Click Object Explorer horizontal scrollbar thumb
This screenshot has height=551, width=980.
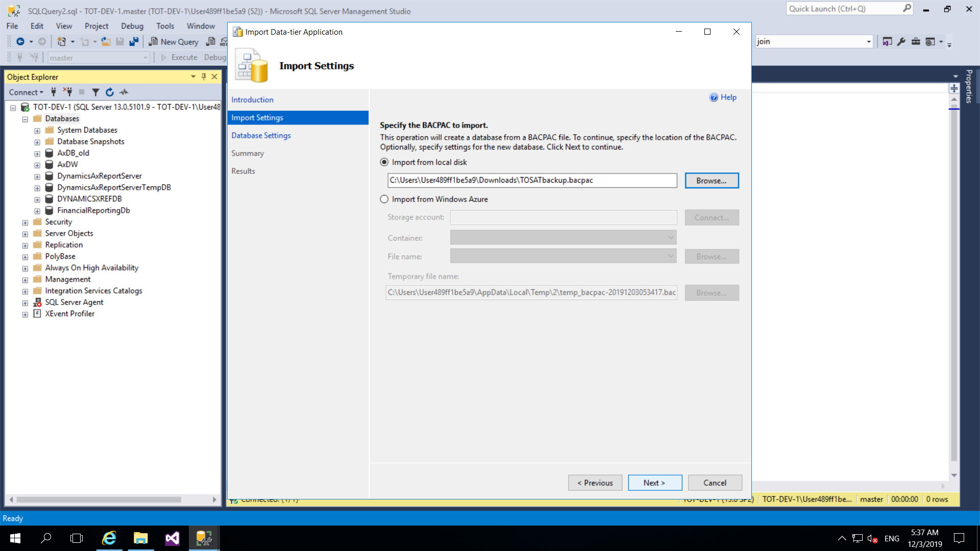click(99, 500)
